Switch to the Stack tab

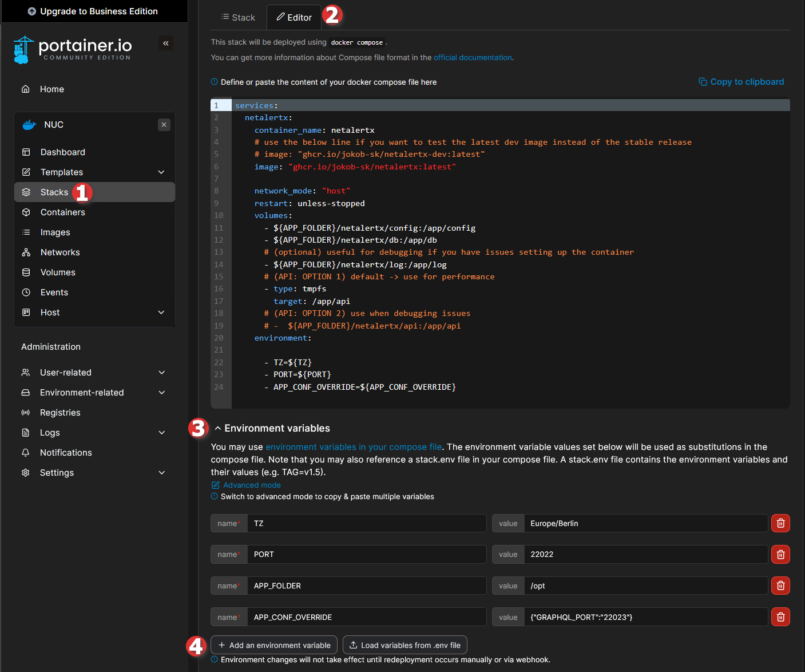coord(238,18)
